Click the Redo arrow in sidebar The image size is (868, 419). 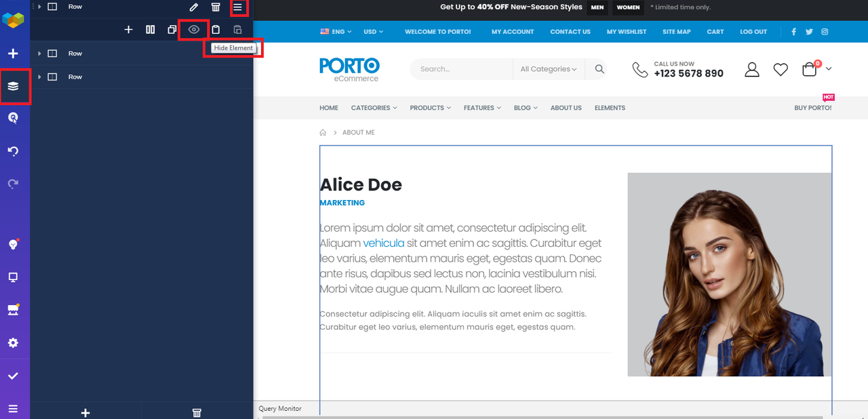(x=13, y=184)
